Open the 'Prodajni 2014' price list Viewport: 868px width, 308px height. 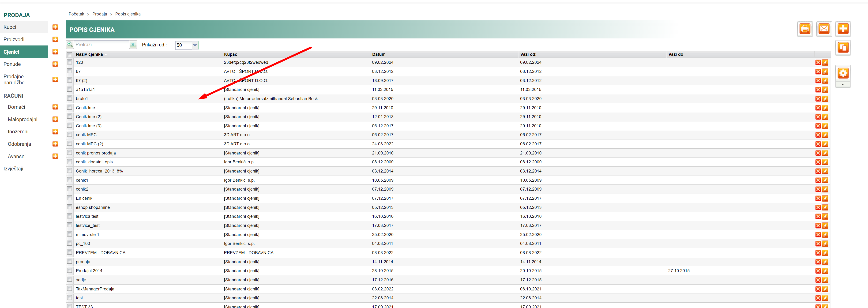89,270
